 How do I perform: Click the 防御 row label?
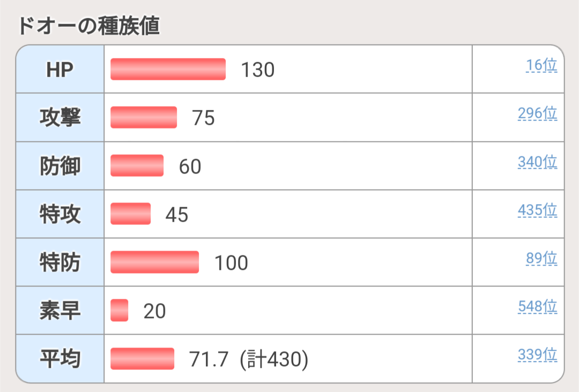[60, 166]
